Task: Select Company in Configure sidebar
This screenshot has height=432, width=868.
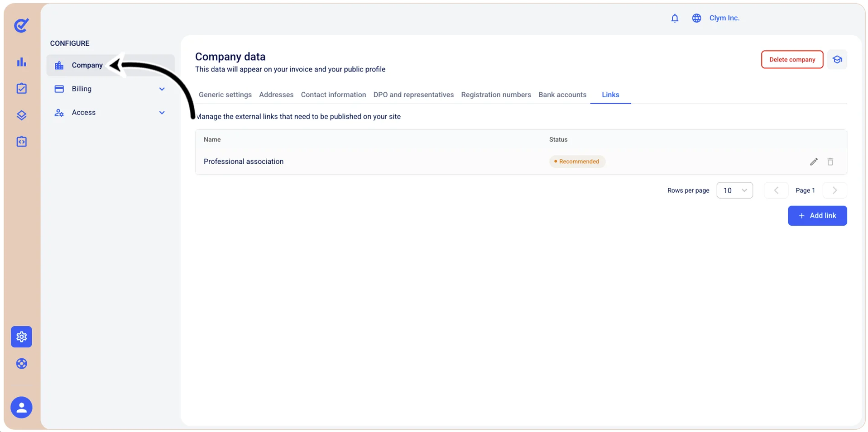Action: pos(110,65)
